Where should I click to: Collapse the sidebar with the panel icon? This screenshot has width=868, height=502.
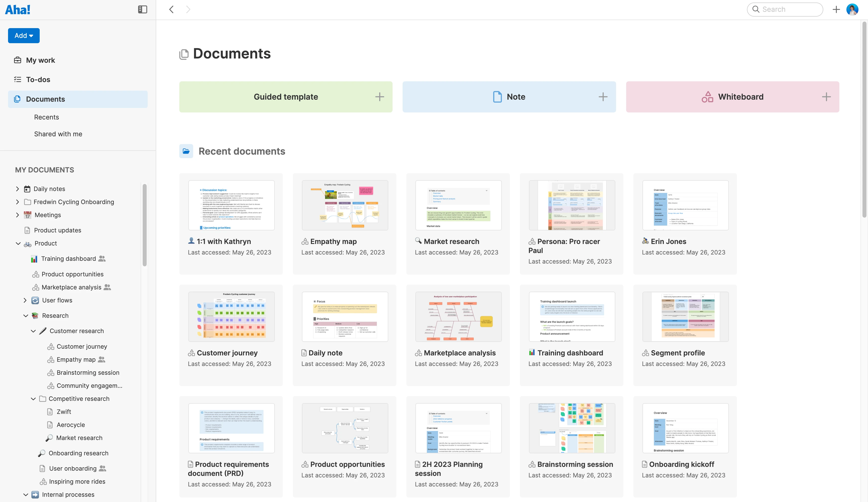142,9
